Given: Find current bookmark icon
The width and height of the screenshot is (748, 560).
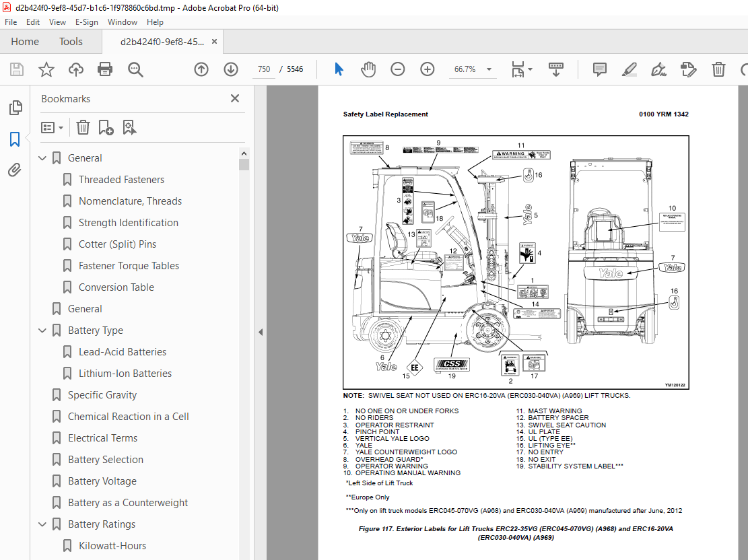Looking at the screenshot, I should [x=129, y=127].
